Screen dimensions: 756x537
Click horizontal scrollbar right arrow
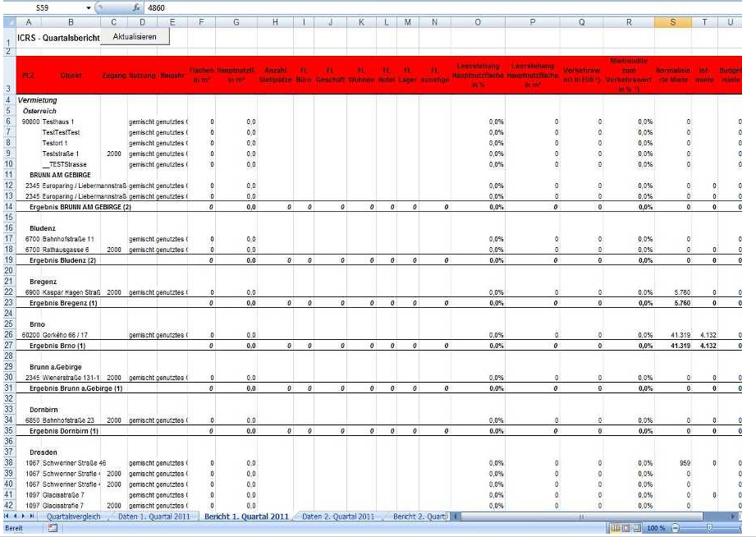click(x=733, y=516)
